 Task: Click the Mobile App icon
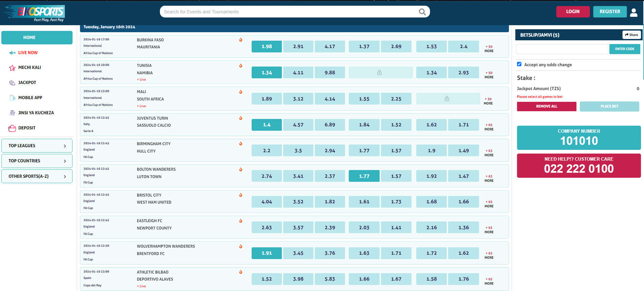point(12,98)
